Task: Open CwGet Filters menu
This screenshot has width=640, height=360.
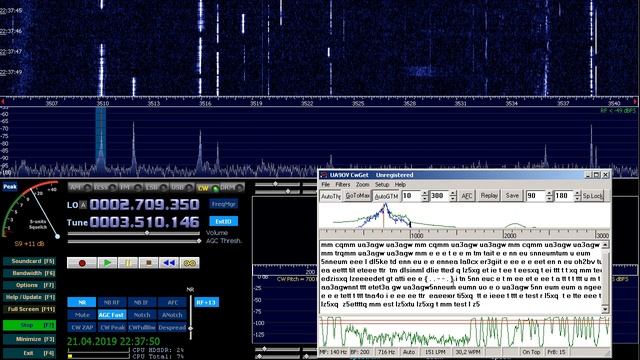Action: point(343,185)
